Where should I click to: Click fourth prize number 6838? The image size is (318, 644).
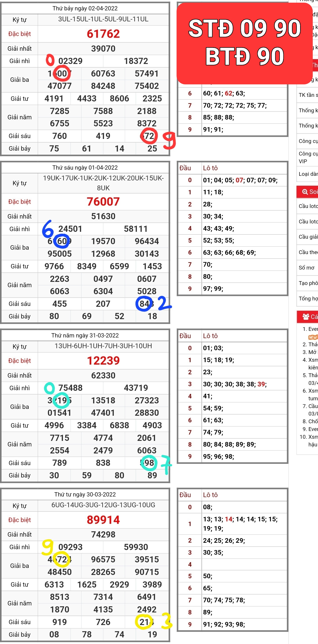tap(119, 425)
